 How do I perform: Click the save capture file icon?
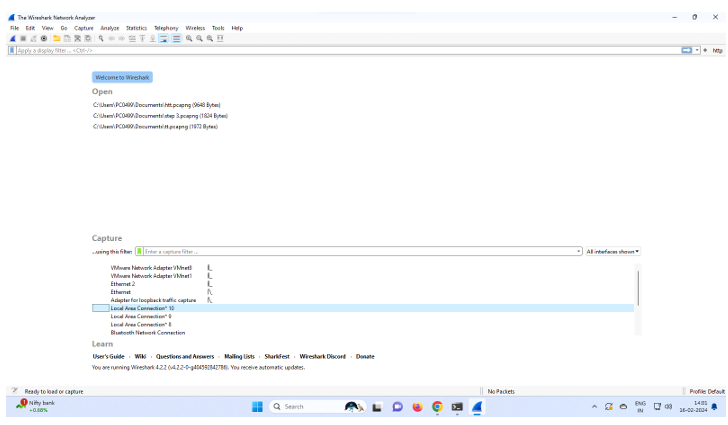coord(67,39)
